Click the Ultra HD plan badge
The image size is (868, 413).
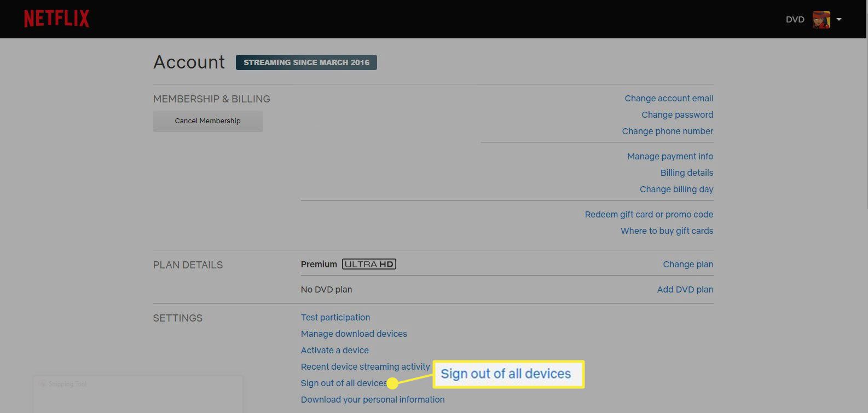coord(369,265)
